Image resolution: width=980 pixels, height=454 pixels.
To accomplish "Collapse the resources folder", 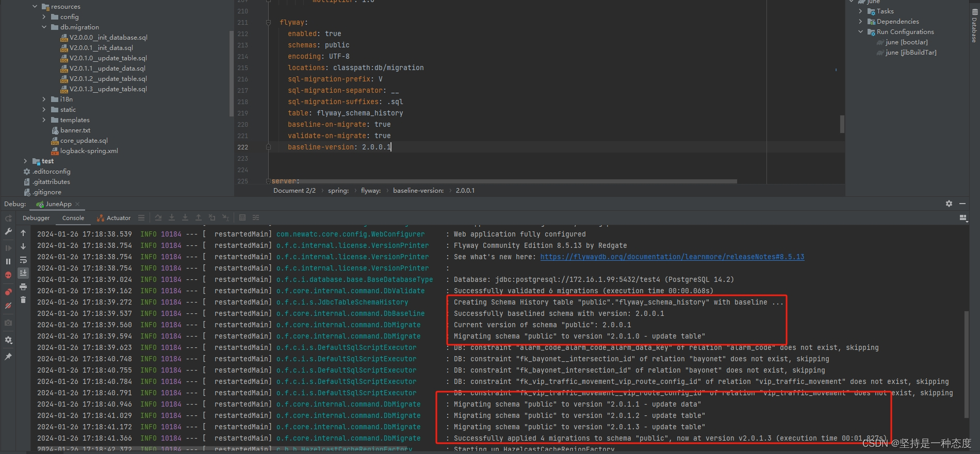I will [35, 7].
